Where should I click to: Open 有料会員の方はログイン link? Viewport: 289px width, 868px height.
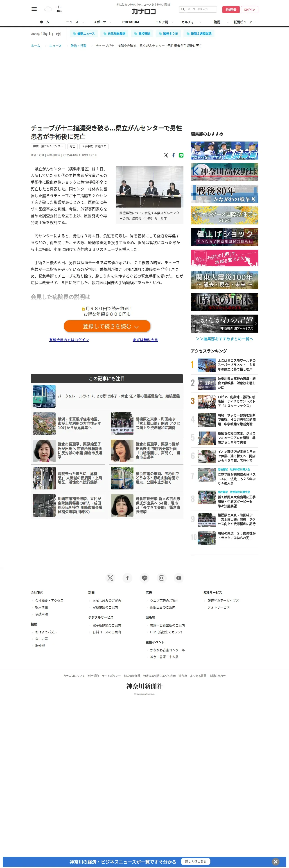point(69,340)
